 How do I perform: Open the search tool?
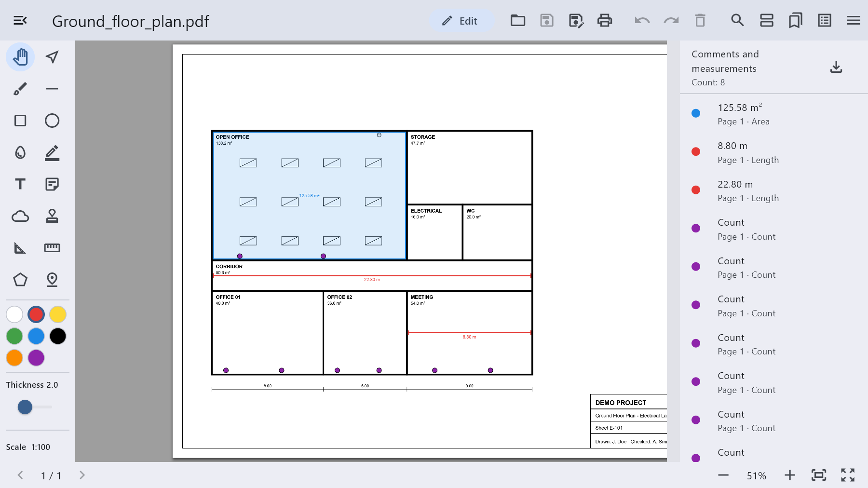pyautogui.click(x=737, y=20)
